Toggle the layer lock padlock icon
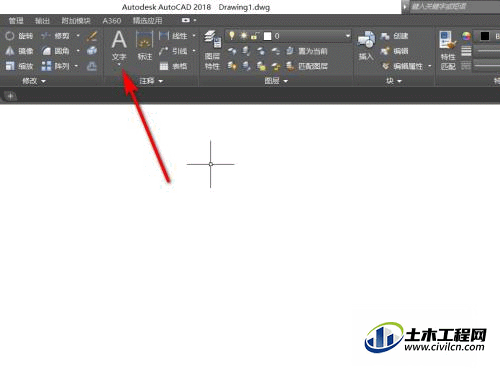The image size is (500, 375). (x=255, y=36)
